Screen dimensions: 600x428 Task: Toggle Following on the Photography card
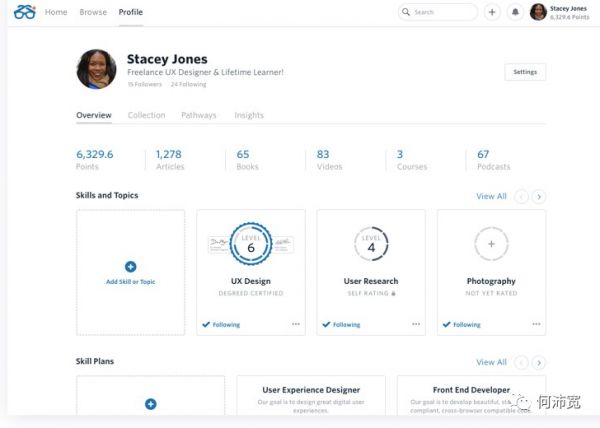click(x=462, y=324)
